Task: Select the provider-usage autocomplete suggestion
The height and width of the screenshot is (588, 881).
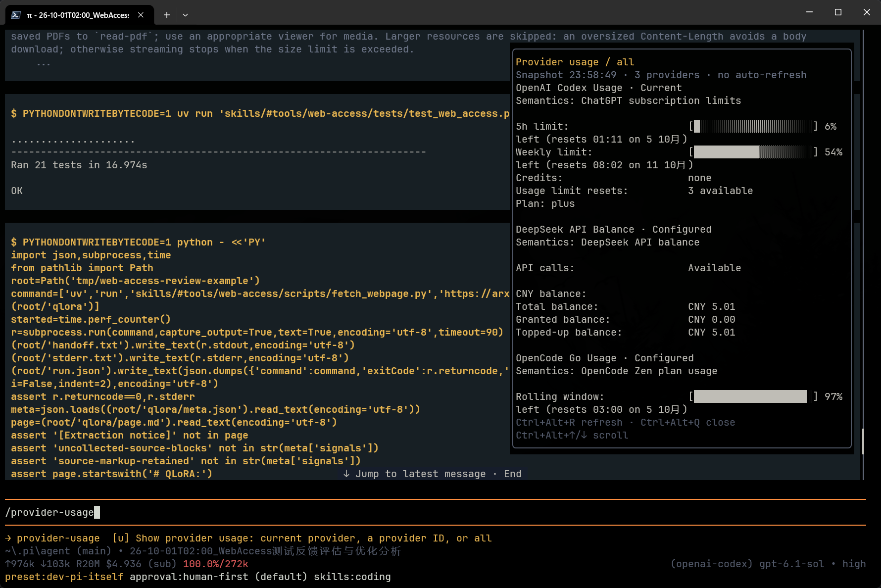Action: (x=248, y=538)
